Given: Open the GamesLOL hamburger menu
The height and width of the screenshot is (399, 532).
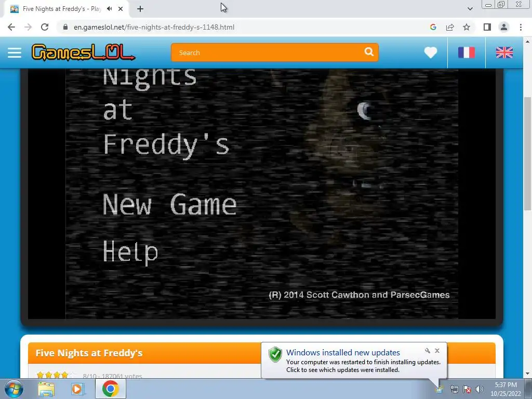Looking at the screenshot, I should (15, 52).
